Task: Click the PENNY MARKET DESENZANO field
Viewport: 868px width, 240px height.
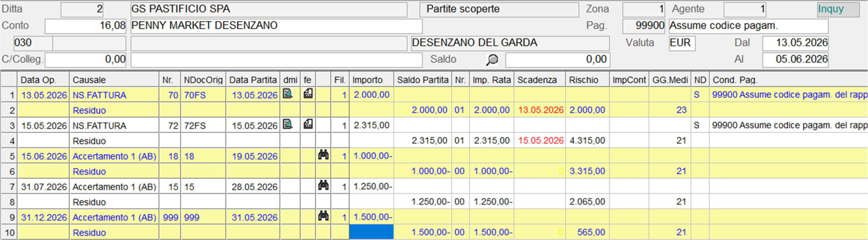Action: pyautogui.click(x=276, y=26)
